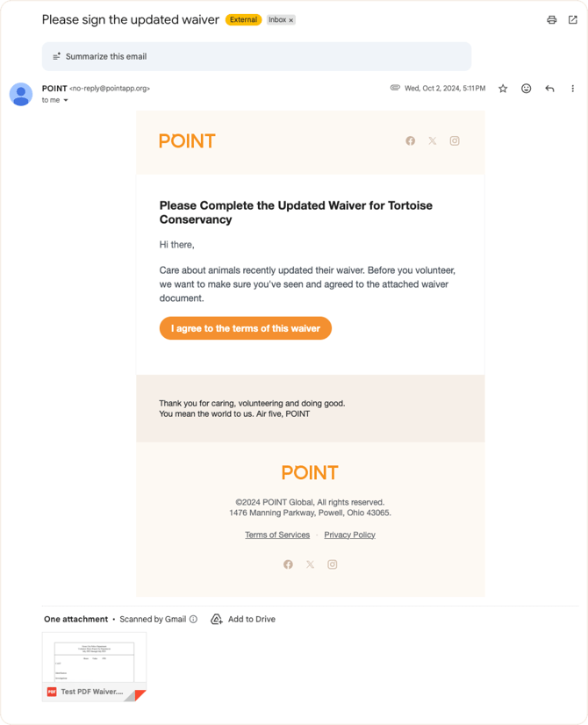Open the Test PDF Waiver attachment thumbnail
The width and height of the screenshot is (588, 725).
click(x=95, y=666)
